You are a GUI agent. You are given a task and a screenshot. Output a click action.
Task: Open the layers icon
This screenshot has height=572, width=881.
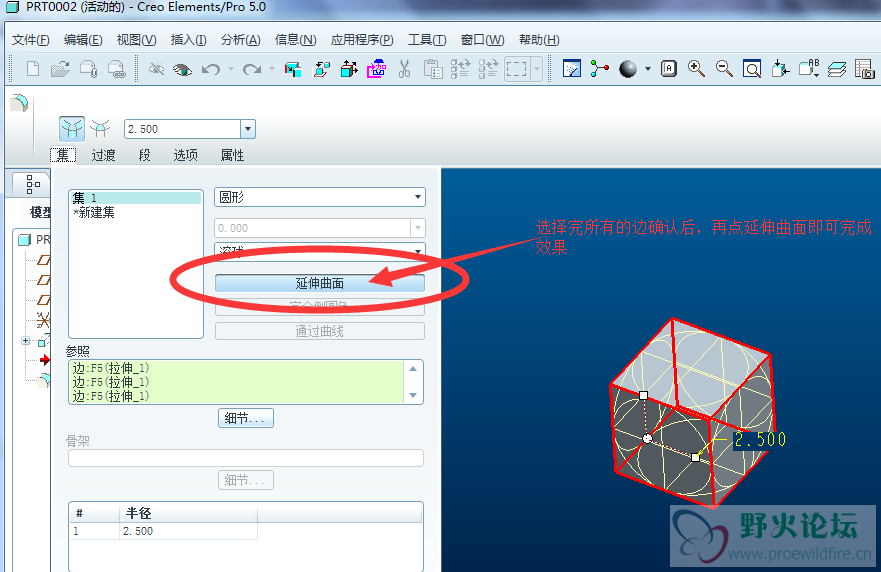click(x=837, y=69)
